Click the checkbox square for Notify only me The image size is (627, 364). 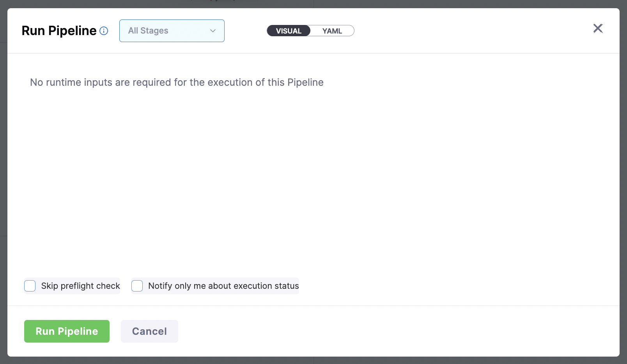pyautogui.click(x=137, y=286)
